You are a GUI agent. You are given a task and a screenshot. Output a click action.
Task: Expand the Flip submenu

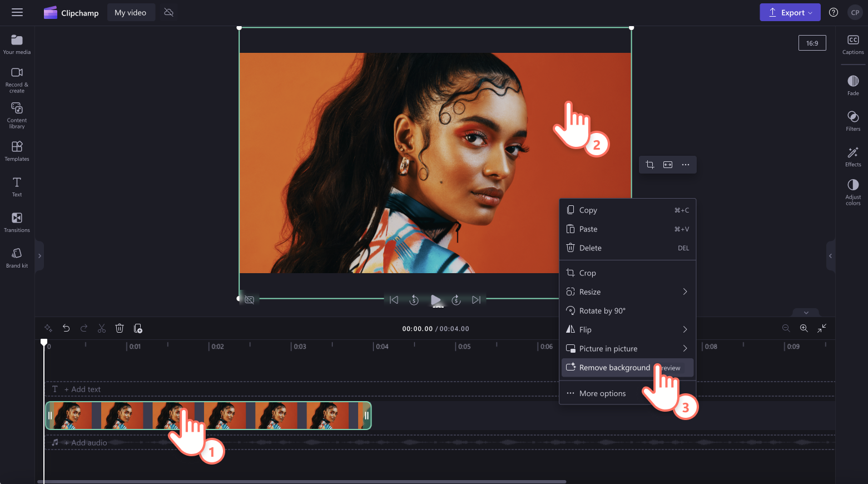click(627, 330)
